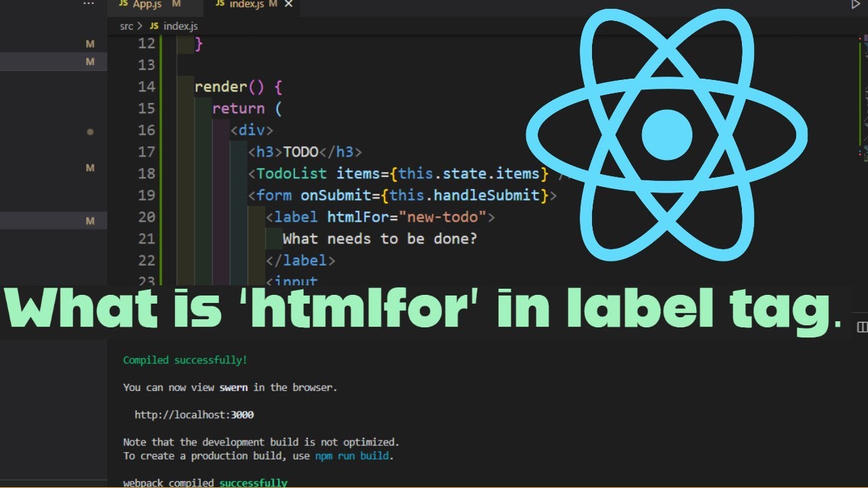Switch to the App.js tab
Viewport: 868px width, 488px height.
149,5
